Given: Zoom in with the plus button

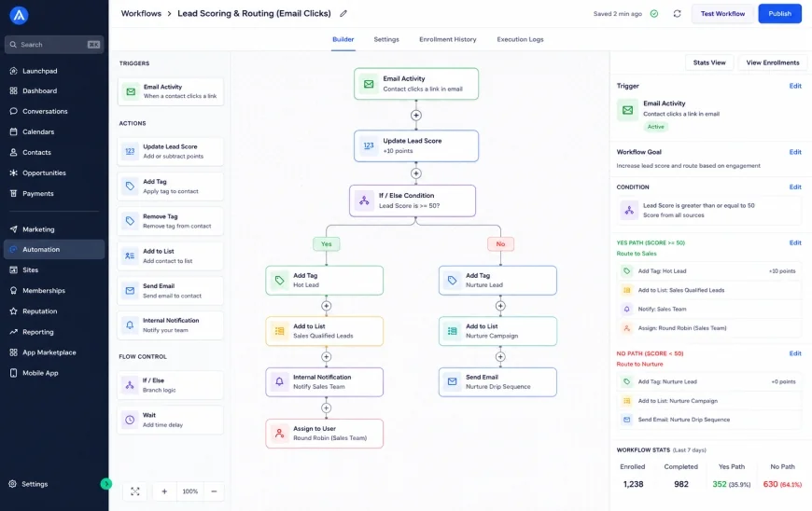Looking at the screenshot, I should 164,491.
